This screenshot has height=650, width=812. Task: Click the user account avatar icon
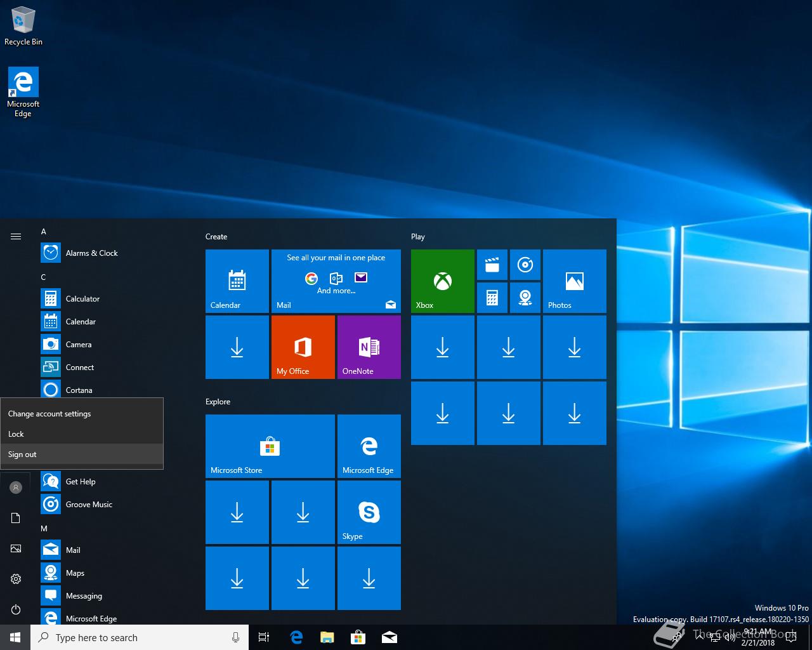click(16, 487)
